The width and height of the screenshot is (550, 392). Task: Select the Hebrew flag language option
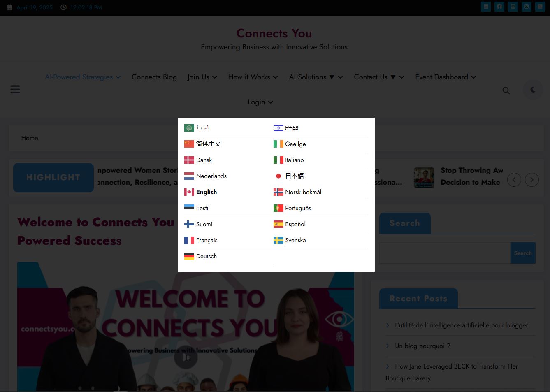point(286,128)
